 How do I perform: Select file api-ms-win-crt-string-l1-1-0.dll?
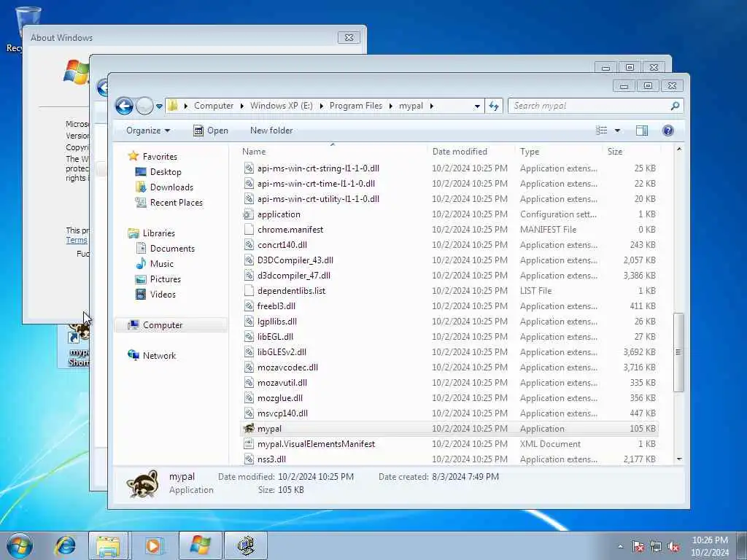318,168
